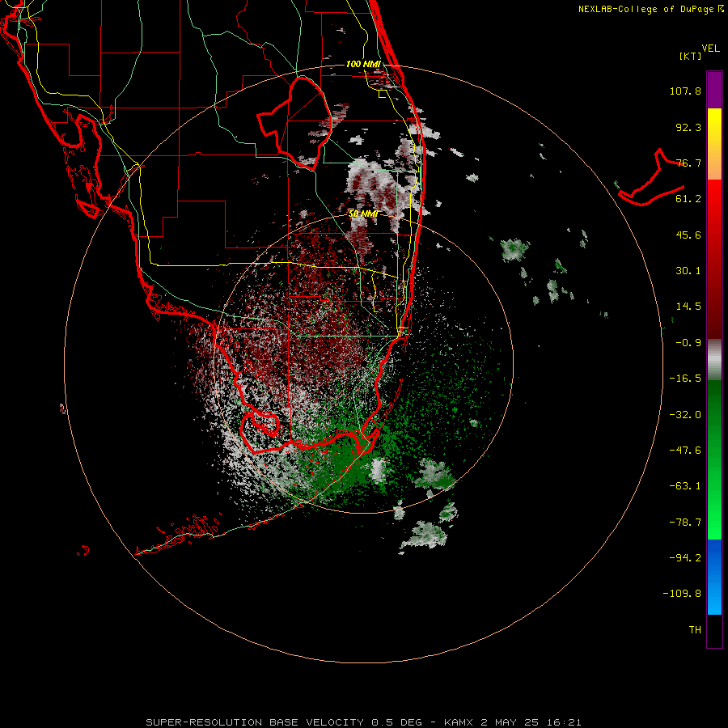Click the 100 NMI range ring label
The width and height of the screenshot is (728, 728).
[363, 64]
